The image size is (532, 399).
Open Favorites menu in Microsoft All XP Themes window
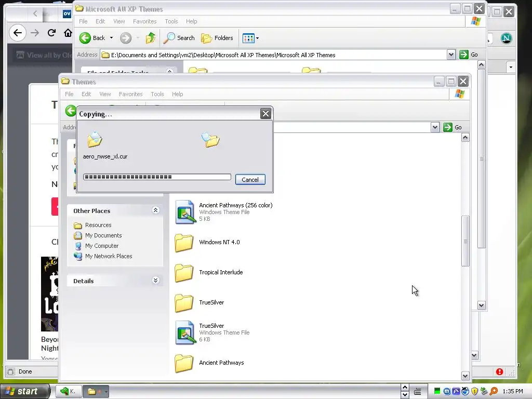click(145, 21)
